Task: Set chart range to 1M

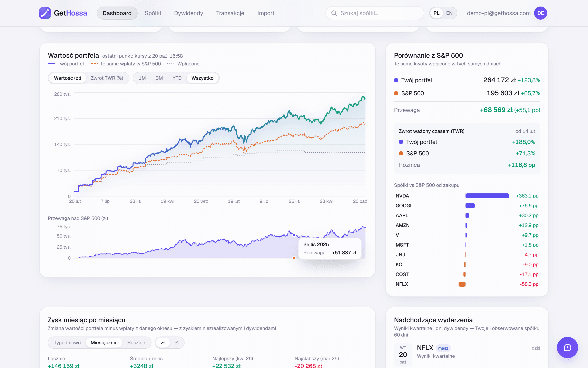Action: (x=142, y=78)
